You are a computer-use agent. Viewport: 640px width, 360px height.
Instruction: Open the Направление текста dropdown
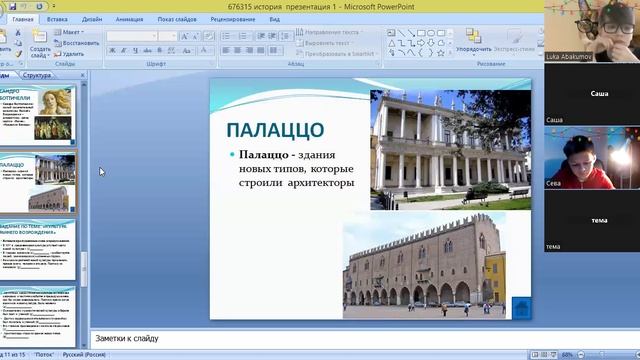tap(329, 32)
